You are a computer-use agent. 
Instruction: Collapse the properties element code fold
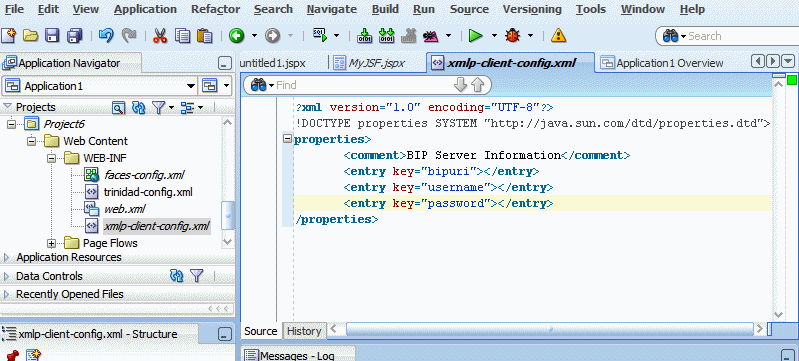(287, 139)
